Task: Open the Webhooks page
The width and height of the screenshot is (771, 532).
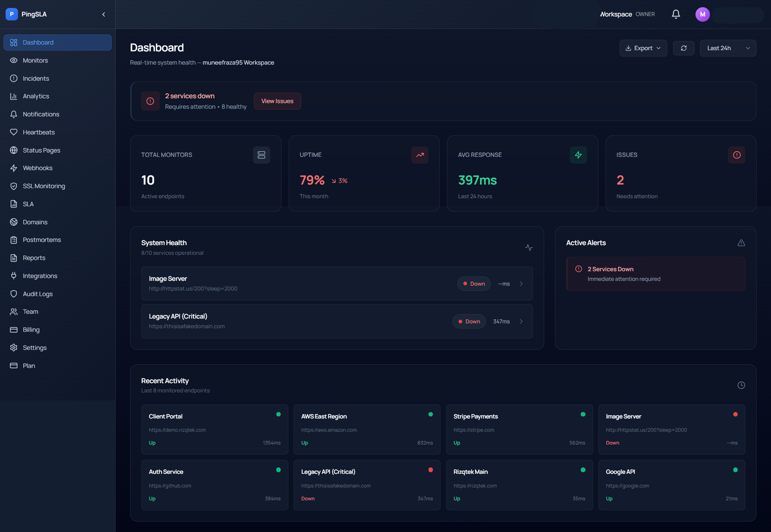Action: 37,168
